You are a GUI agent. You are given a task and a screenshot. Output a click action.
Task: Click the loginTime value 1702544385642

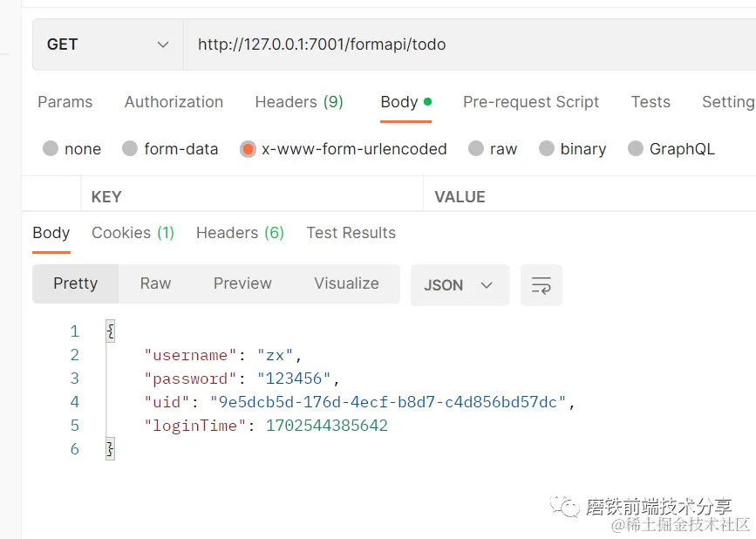327,426
